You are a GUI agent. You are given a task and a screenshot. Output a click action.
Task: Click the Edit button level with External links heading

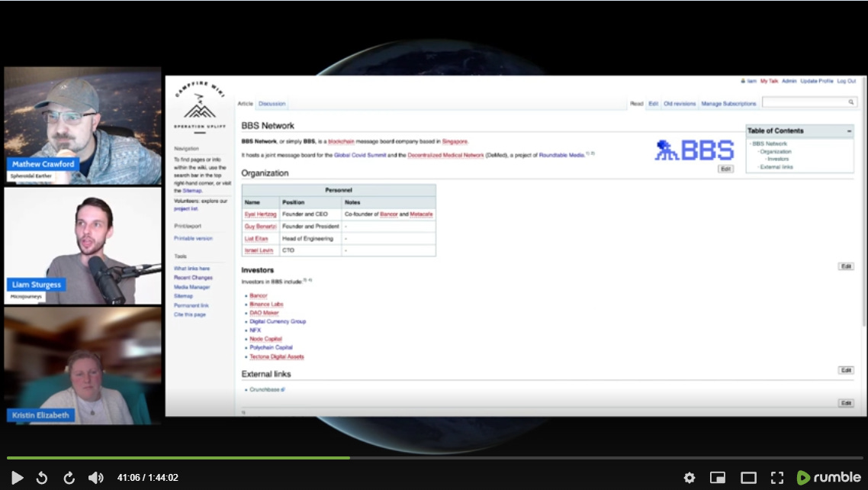click(x=846, y=370)
